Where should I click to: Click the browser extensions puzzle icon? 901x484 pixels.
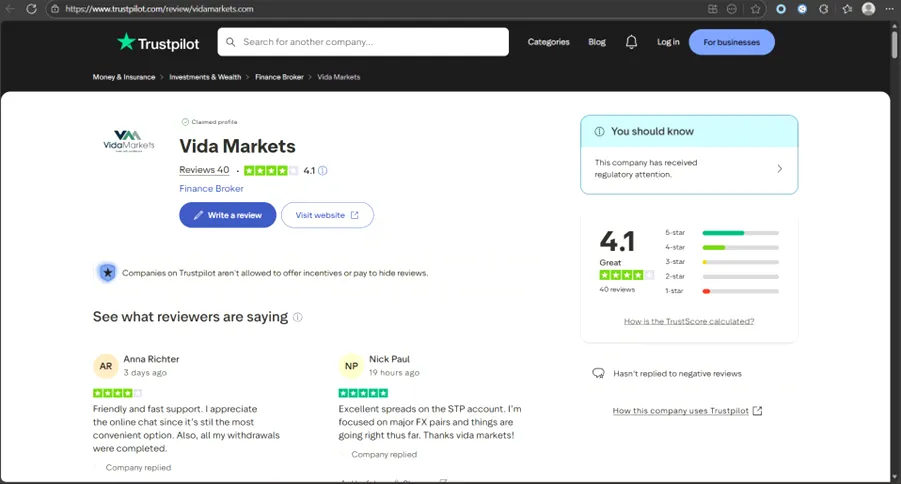[x=823, y=9]
